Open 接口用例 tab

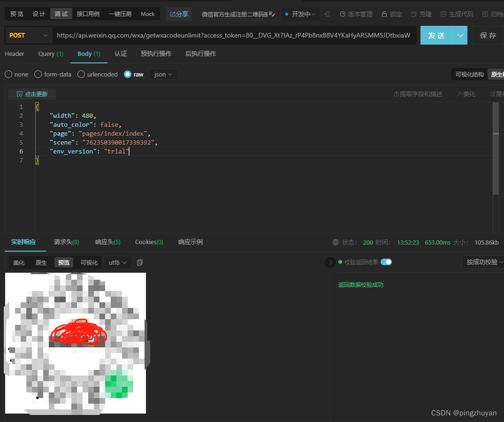coord(88,14)
